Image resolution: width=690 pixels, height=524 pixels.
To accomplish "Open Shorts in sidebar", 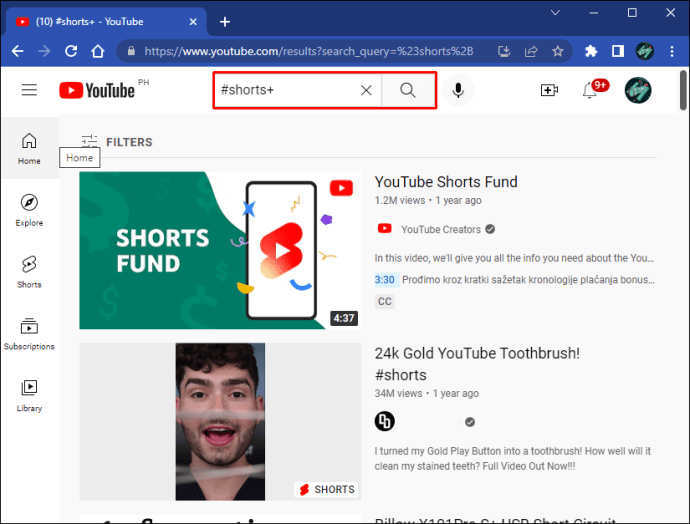I will [x=29, y=272].
